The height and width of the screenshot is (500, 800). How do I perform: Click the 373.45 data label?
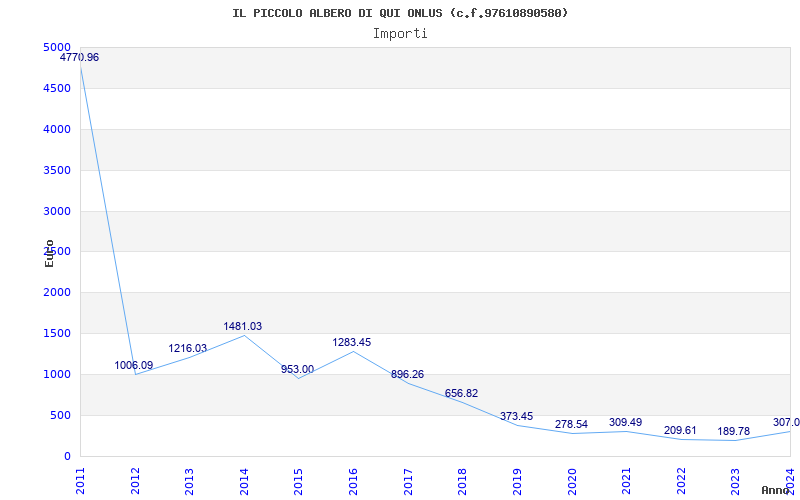(x=516, y=416)
